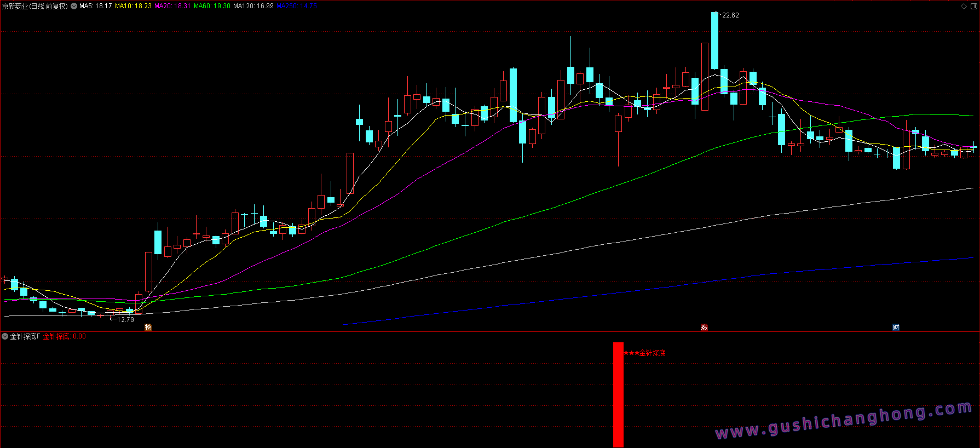The height and width of the screenshot is (448, 980).
Task: Click the 京新药业(日线.前复权) chart title
Action: click(34, 6)
